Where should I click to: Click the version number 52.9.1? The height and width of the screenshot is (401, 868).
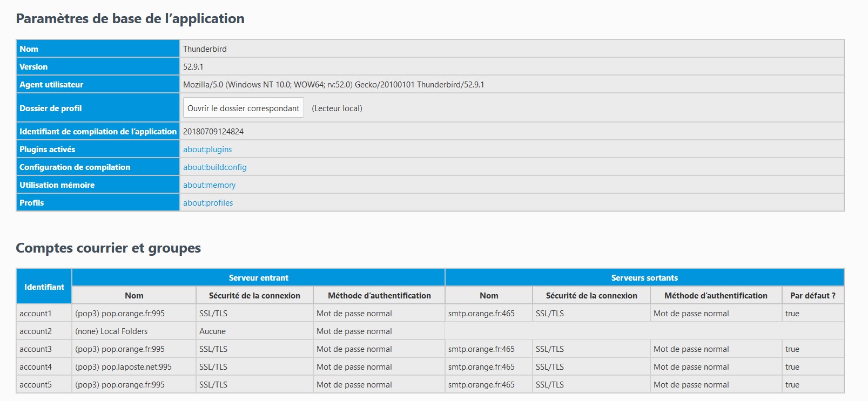(x=193, y=67)
